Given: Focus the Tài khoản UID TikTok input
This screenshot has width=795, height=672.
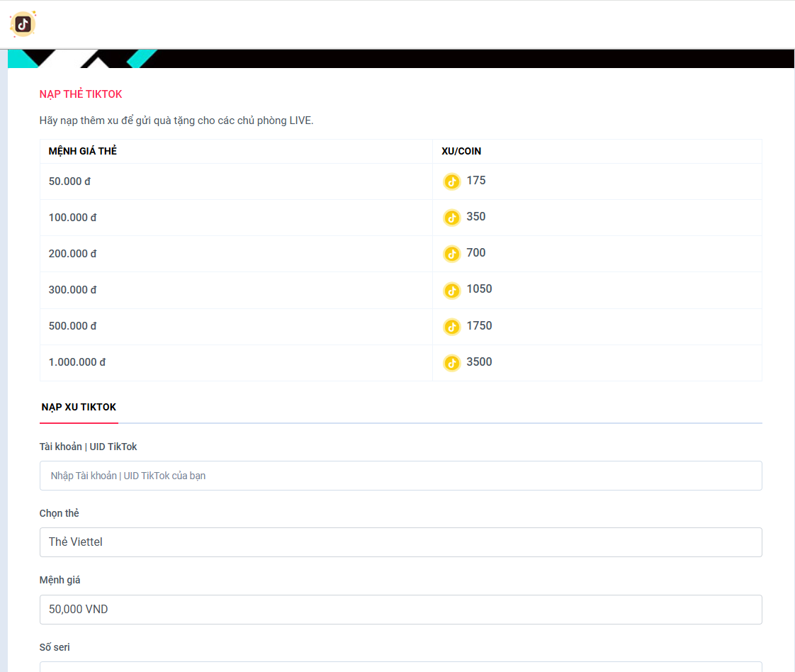Looking at the screenshot, I should [400, 476].
